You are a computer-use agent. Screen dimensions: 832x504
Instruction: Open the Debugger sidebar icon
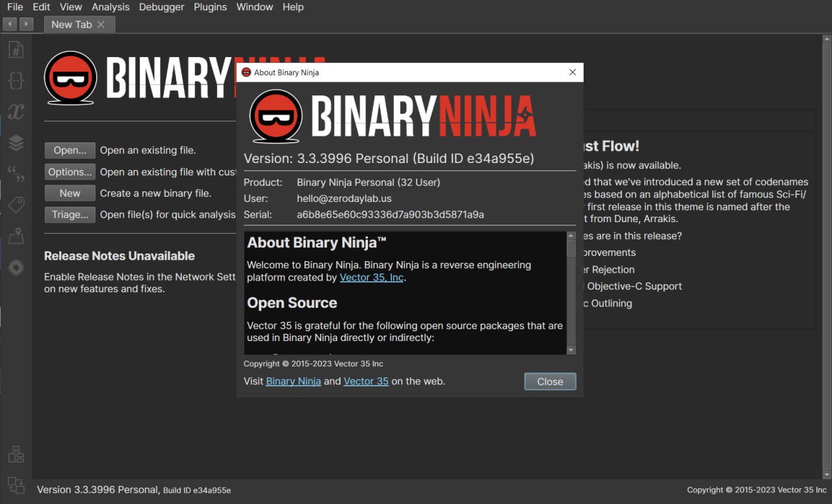(x=16, y=268)
